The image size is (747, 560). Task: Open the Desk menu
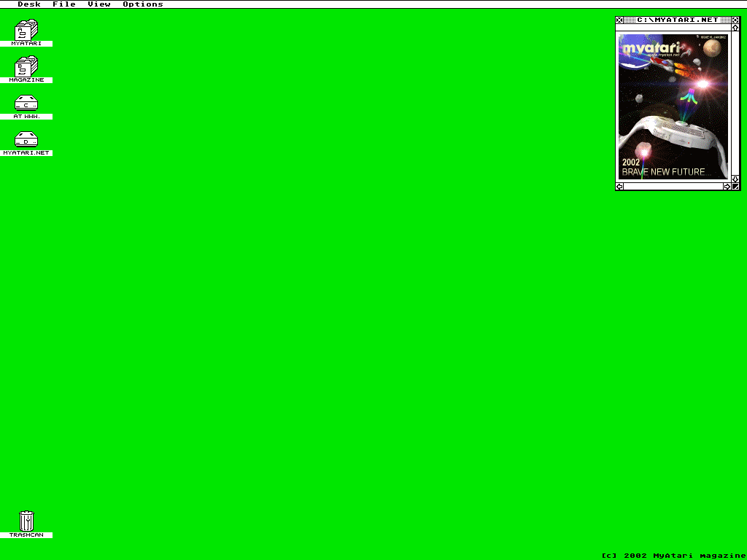tap(29, 4)
